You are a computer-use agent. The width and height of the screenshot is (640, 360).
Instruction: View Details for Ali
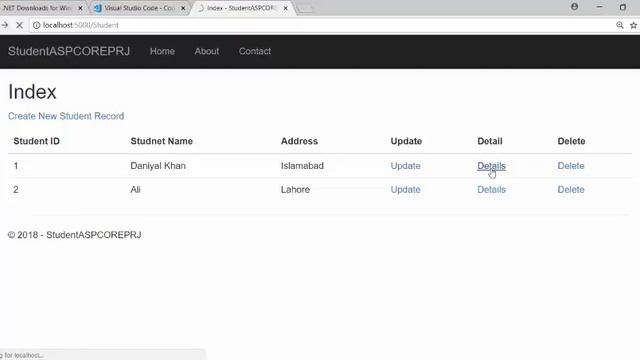tap(491, 189)
